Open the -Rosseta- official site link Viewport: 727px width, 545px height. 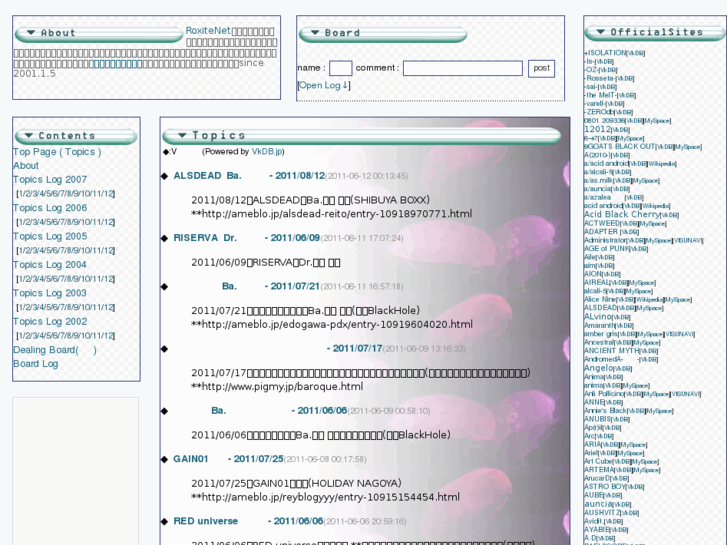(x=599, y=78)
